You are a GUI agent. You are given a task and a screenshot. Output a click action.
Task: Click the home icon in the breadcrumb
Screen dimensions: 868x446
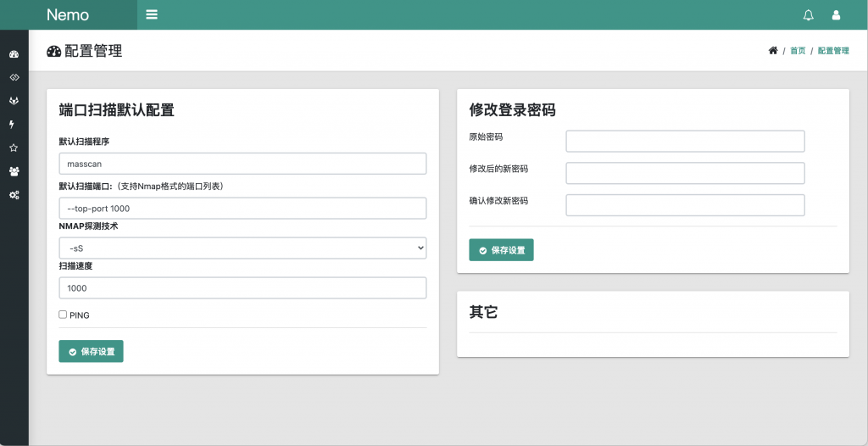[773, 50]
